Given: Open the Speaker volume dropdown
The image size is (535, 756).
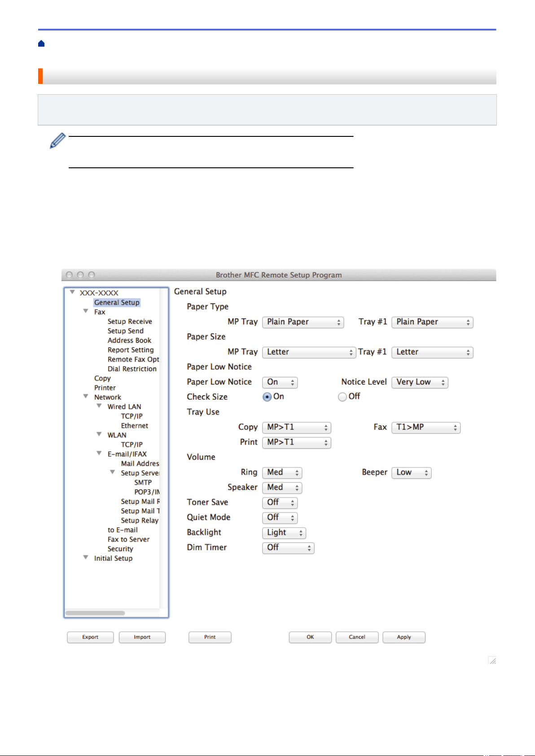Looking at the screenshot, I should (282, 488).
